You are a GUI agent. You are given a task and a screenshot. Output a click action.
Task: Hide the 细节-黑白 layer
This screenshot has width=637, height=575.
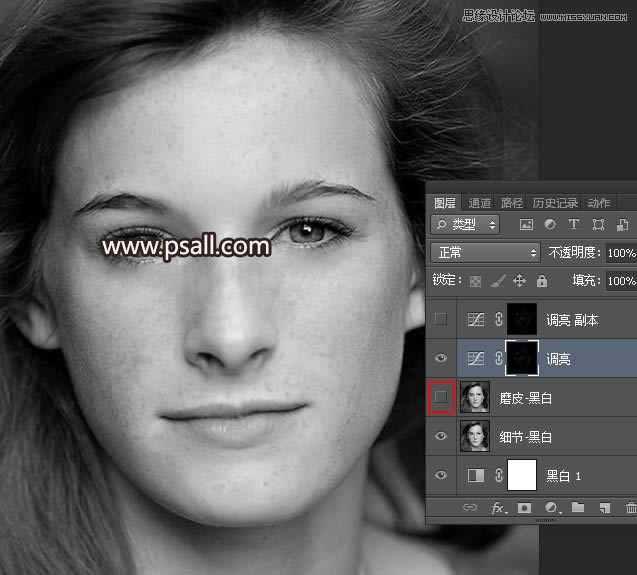click(x=441, y=437)
